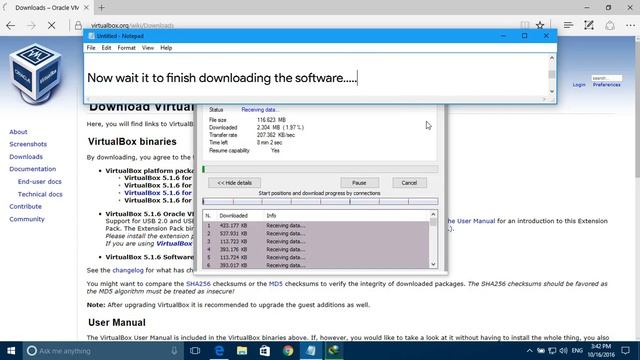Click Downloads browser tab
Viewport: 640px width, 360px height.
(x=47, y=7)
